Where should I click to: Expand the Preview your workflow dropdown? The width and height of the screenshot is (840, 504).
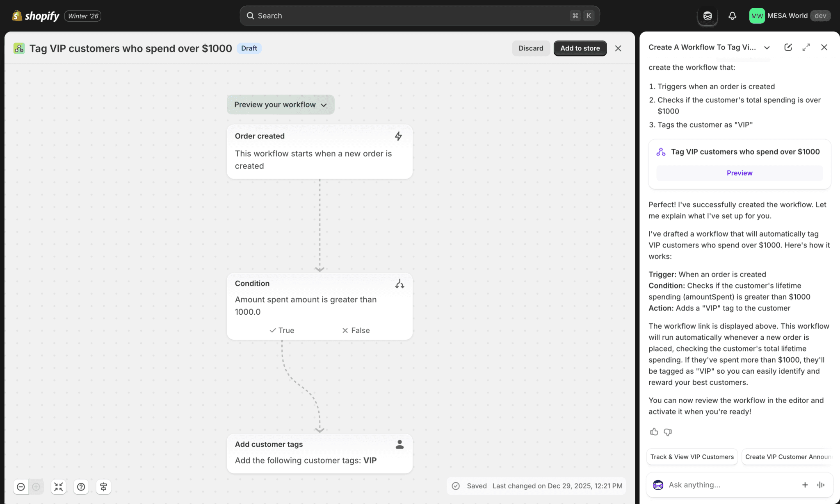(x=280, y=104)
